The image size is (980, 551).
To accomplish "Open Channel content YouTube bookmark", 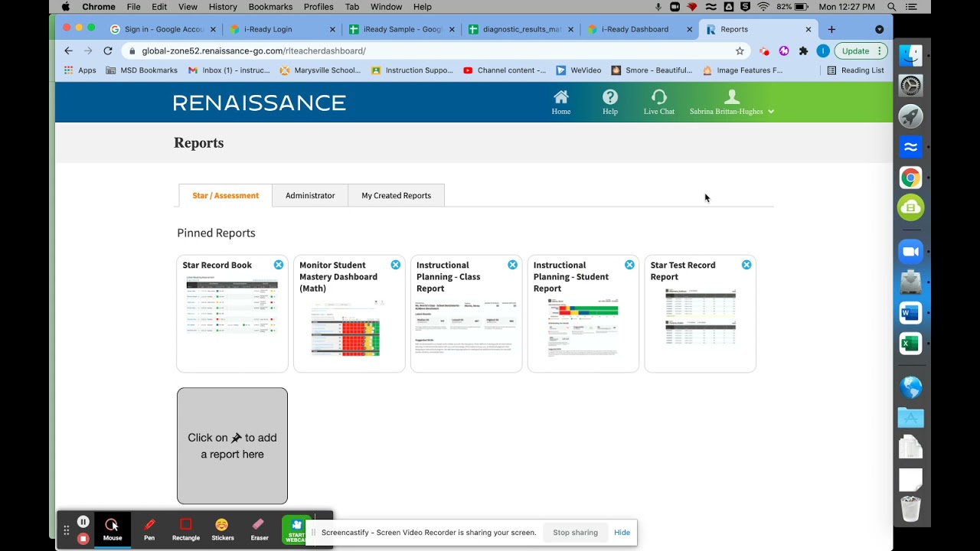I will click(x=505, y=70).
